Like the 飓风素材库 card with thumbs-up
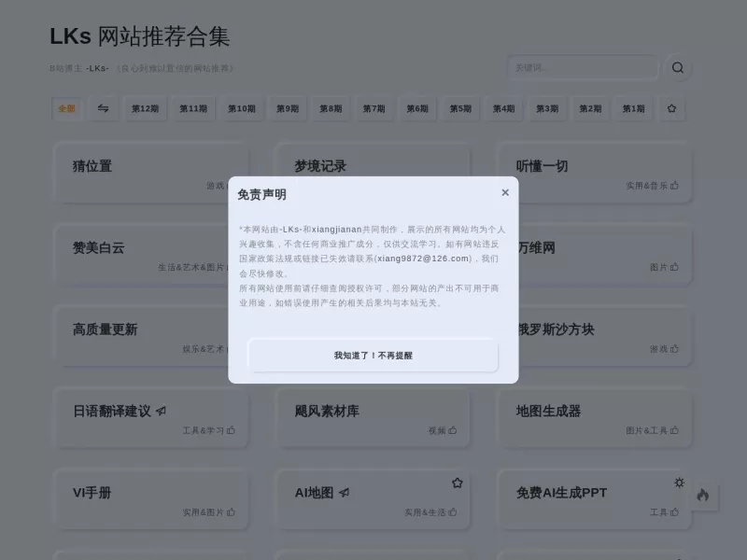747x560 pixels. 453,430
